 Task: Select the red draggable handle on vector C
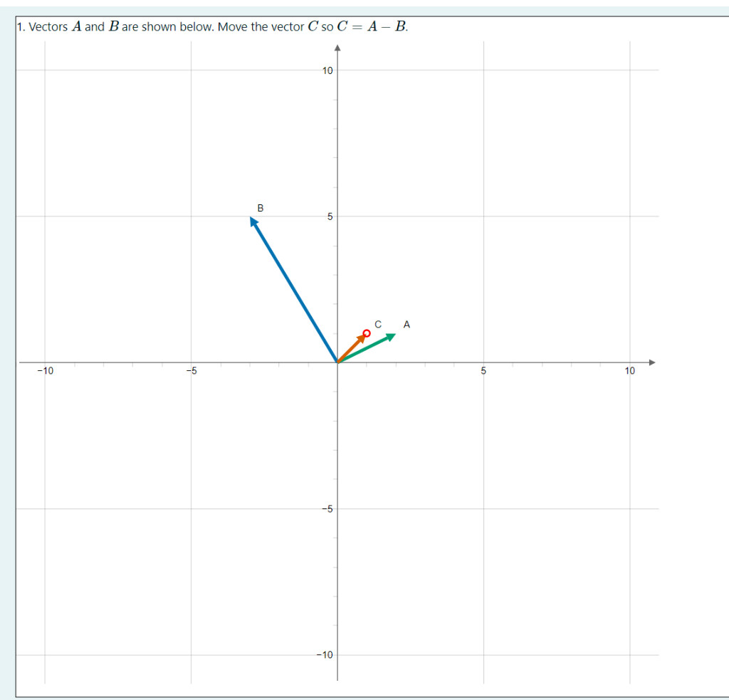(367, 332)
